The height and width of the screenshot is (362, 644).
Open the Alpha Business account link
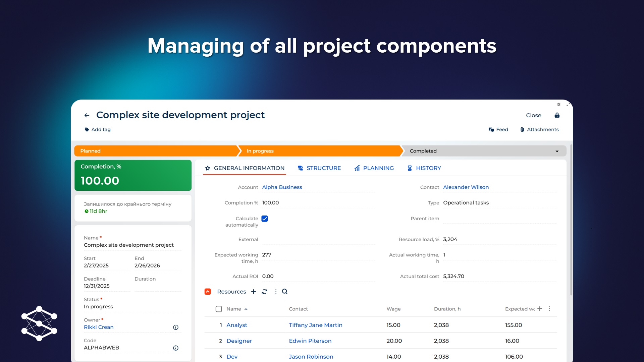[x=282, y=187]
